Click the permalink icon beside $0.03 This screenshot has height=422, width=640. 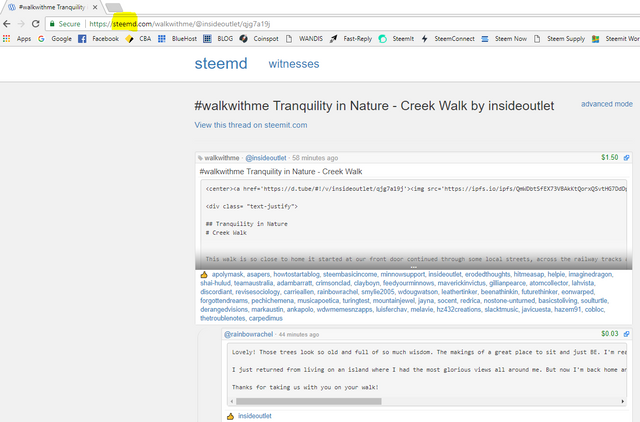click(x=626, y=334)
